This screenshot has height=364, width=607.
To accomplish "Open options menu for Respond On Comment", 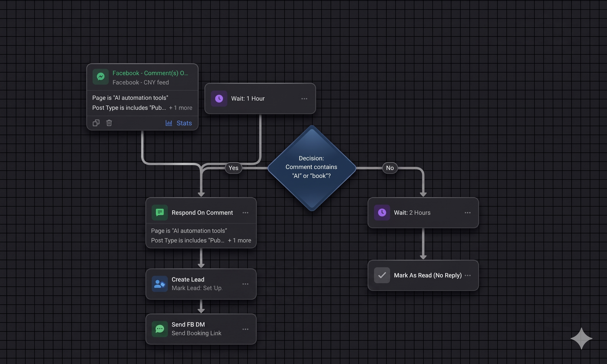I will pos(245,213).
